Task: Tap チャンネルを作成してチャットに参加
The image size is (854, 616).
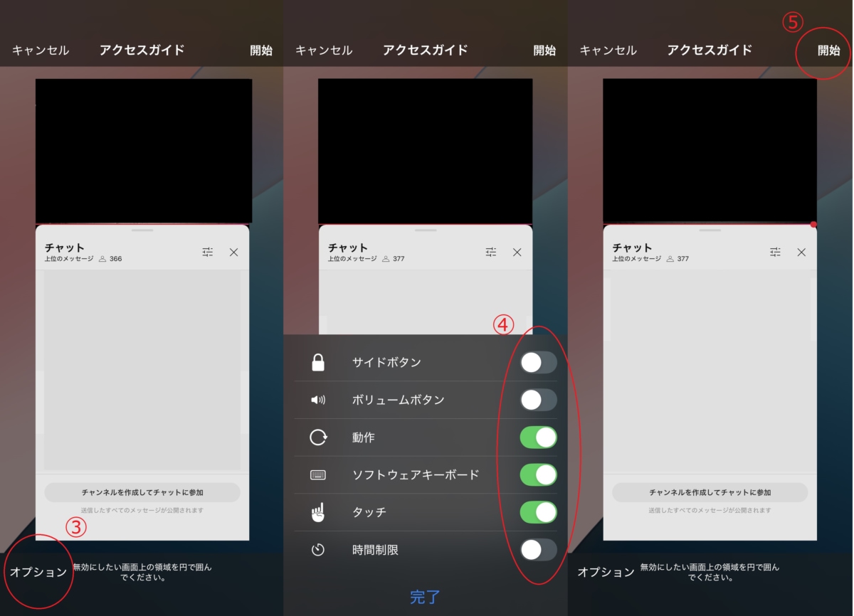Action: (142, 491)
